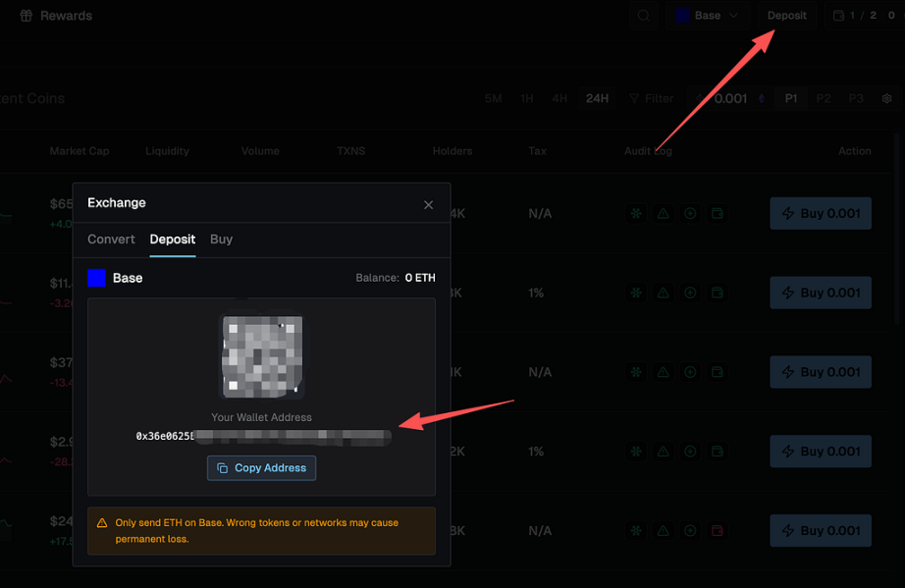This screenshot has height=588, width=905.
Task: Close the Exchange dialog
Action: coord(428,205)
